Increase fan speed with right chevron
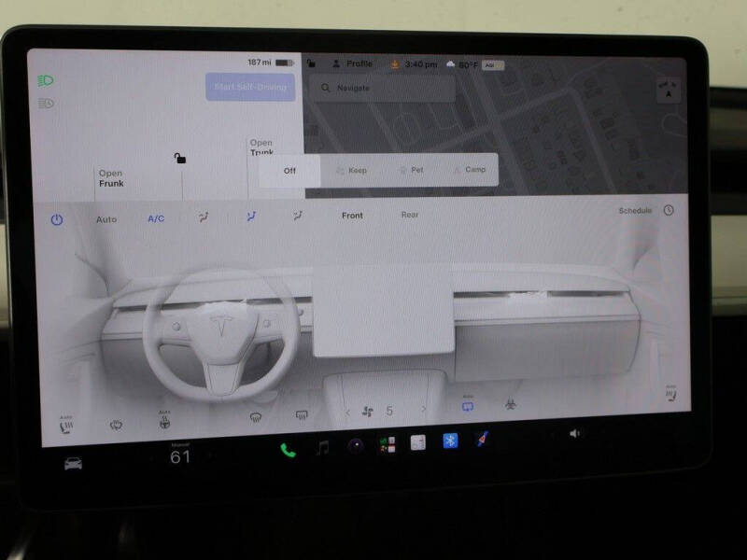This screenshot has height=560, width=747. (424, 409)
